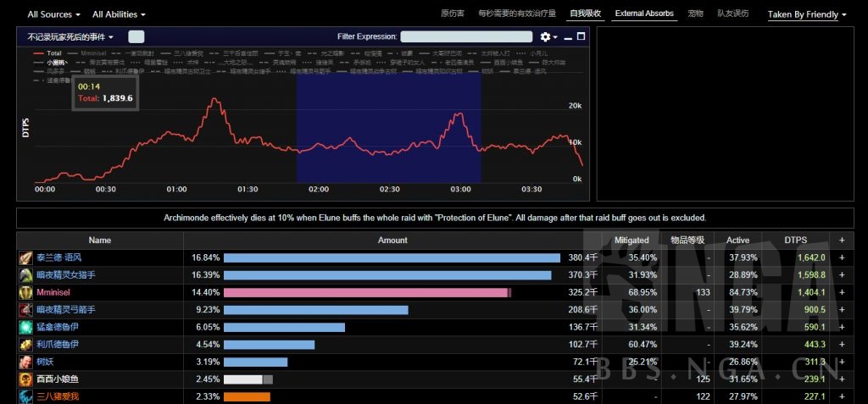The height and width of the screenshot is (404, 868).
Task: Expand all rows with the header plus
Action: 842,241
